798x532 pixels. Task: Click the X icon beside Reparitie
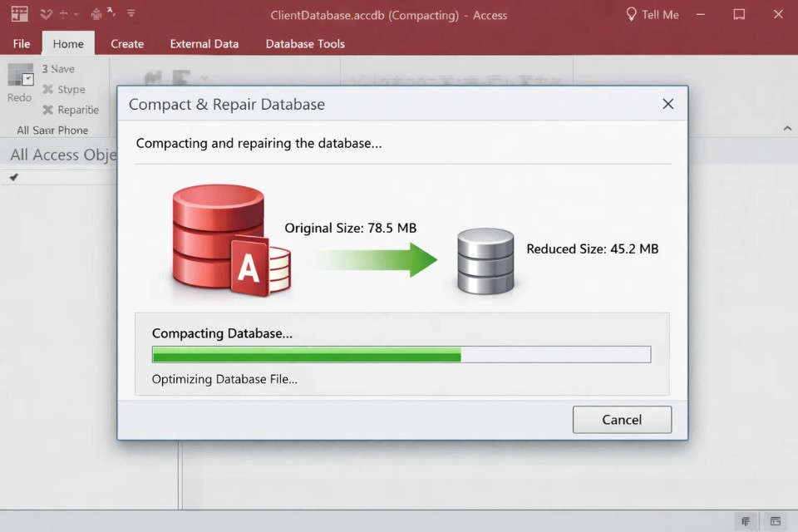pos(47,110)
